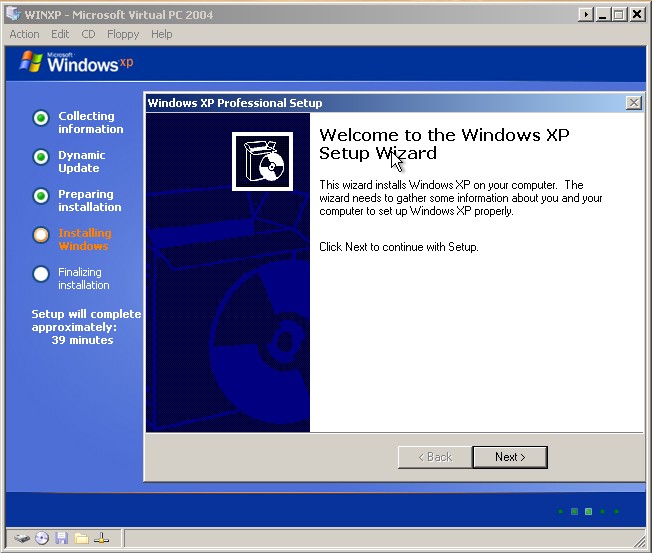Click the "Installing Windows" orange label

point(85,239)
